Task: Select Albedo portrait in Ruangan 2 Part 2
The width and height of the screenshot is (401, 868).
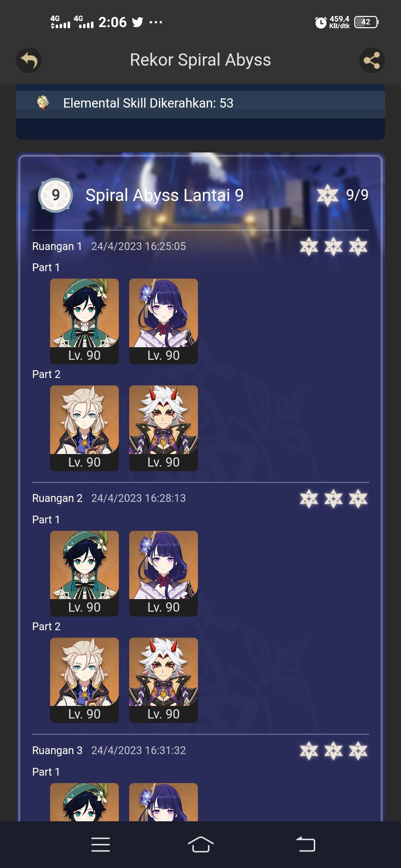Action: coord(84,680)
